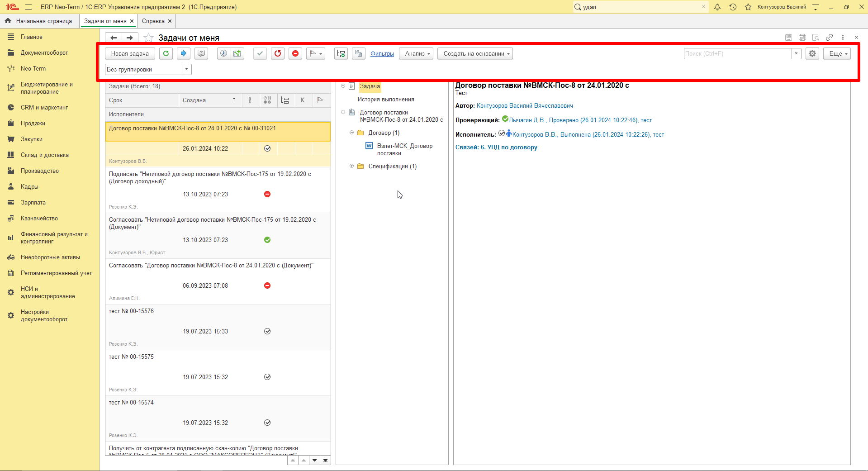868x471 pixels.
Task: Select task row тест № 00-15576
Action: [x=218, y=327]
